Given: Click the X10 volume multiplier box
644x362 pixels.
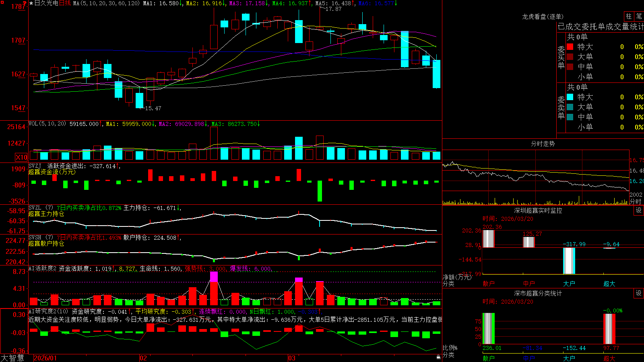Looking at the screenshot, I should tap(21, 157).
